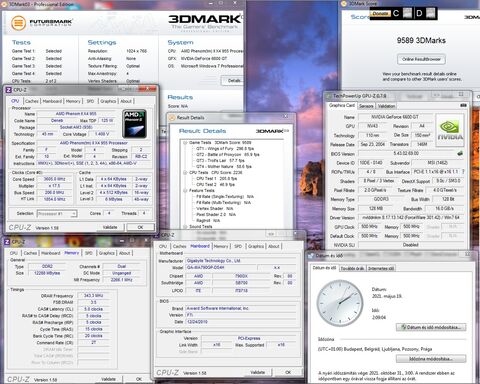Click the GPU-Z Bus Interface question mark
The image size is (480, 384).
click(463, 172)
